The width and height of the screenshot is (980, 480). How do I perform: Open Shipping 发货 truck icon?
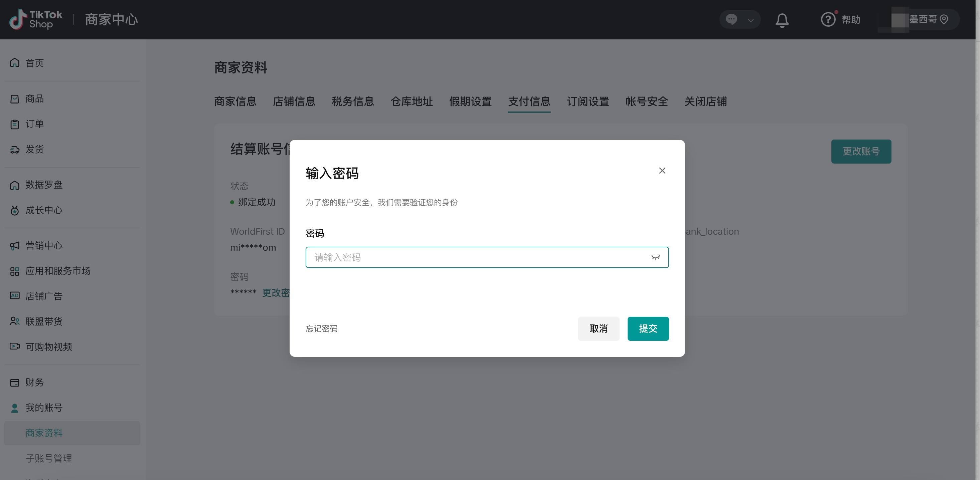(15, 149)
